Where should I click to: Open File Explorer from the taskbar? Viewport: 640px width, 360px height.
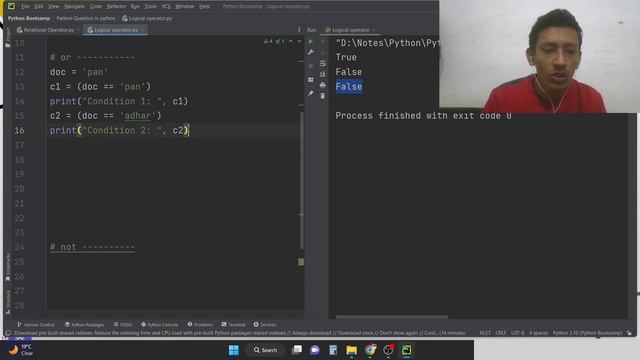pyautogui.click(x=351, y=350)
